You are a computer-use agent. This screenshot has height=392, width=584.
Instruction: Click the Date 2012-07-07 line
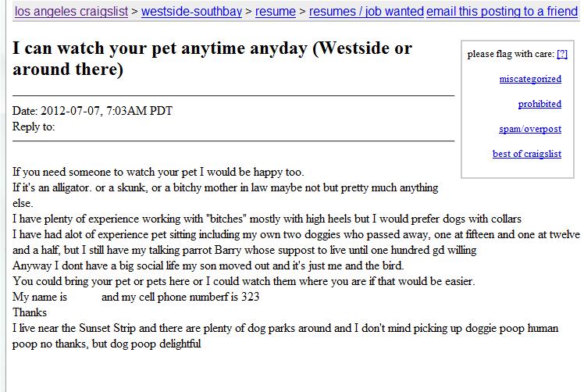pos(92,111)
